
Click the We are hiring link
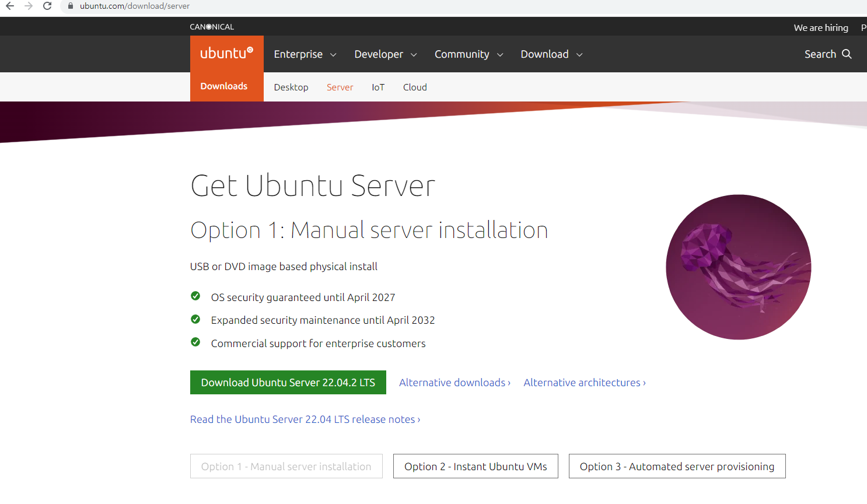point(821,27)
